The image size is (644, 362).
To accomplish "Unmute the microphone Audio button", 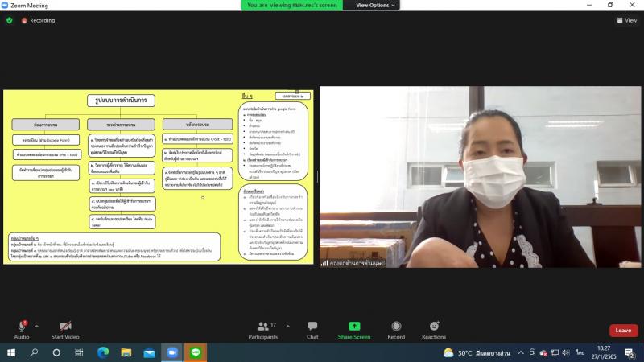I will coord(22,330).
